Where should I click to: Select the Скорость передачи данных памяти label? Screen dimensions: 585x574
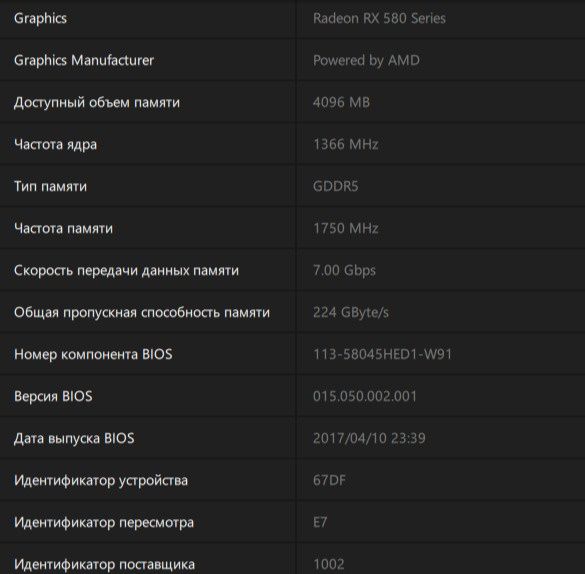pyautogui.click(x=126, y=271)
